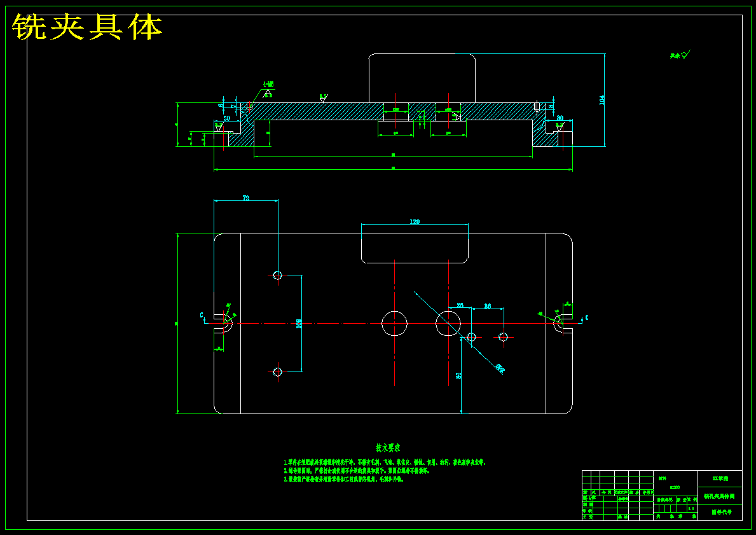Select the 72 dimension text

point(246,198)
